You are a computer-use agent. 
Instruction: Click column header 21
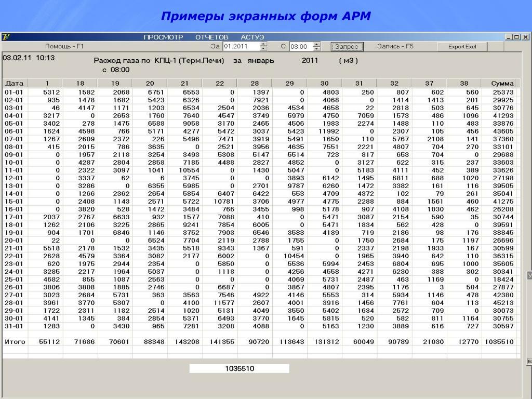tap(185, 83)
